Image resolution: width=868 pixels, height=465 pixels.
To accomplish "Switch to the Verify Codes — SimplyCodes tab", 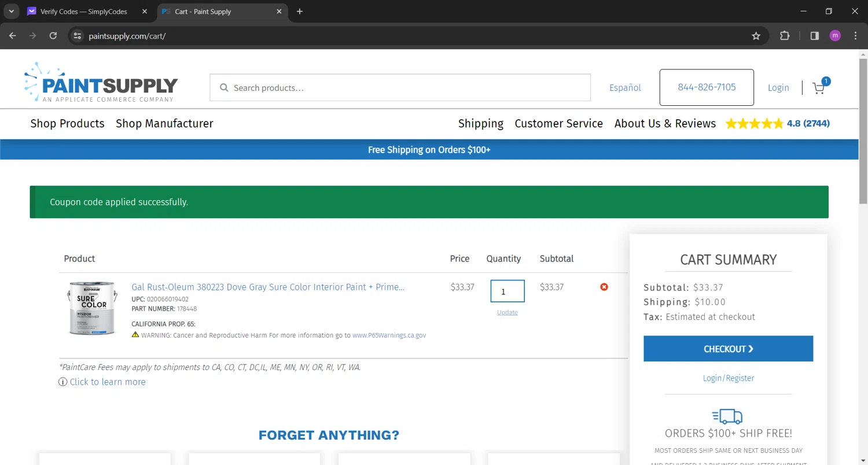I will point(88,12).
